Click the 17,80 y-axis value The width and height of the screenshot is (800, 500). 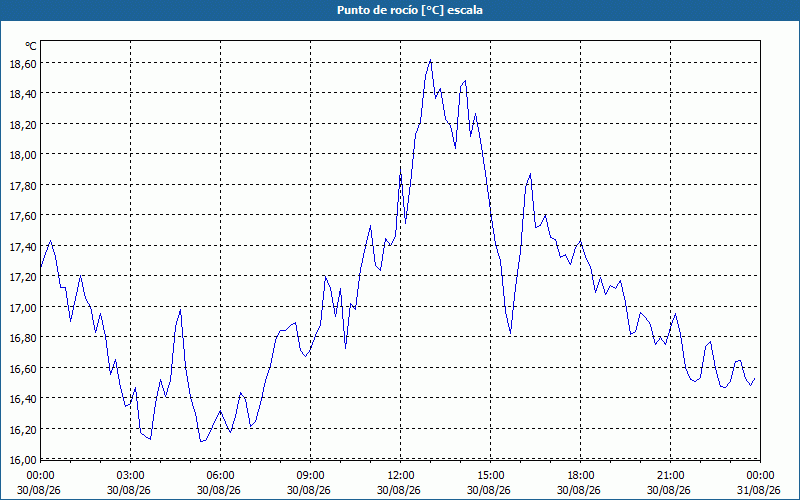(x=23, y=185)
